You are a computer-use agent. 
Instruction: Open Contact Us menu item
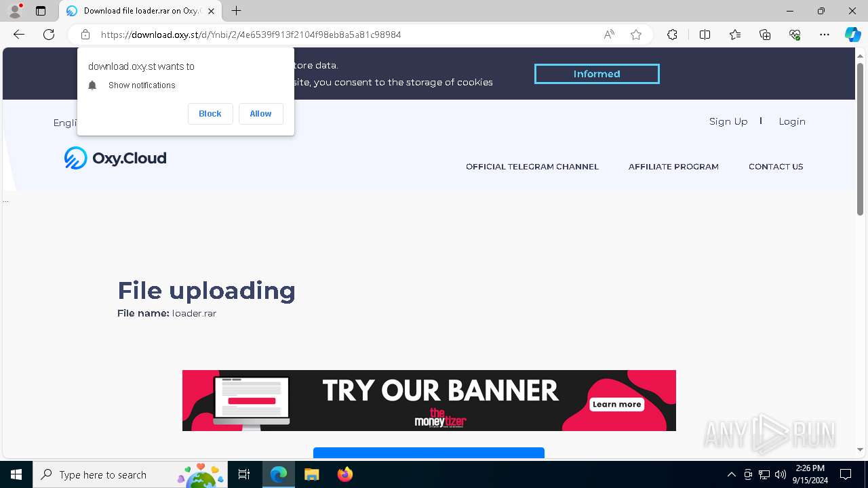coord(776,167)
